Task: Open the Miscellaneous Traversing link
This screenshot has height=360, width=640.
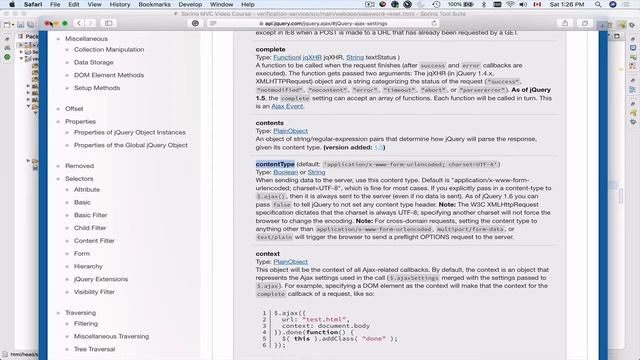Action: pos(111,336)
